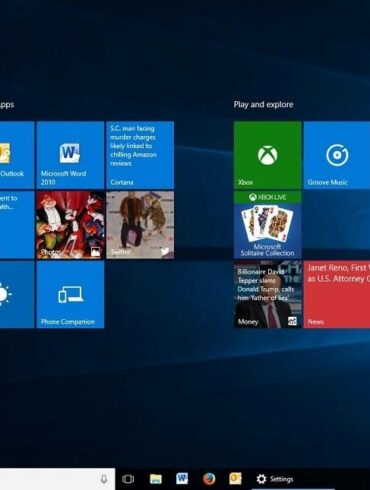This screenshot has width=370, height=490.
Task: Click the Cortana microphone icon
Action: 104,479
